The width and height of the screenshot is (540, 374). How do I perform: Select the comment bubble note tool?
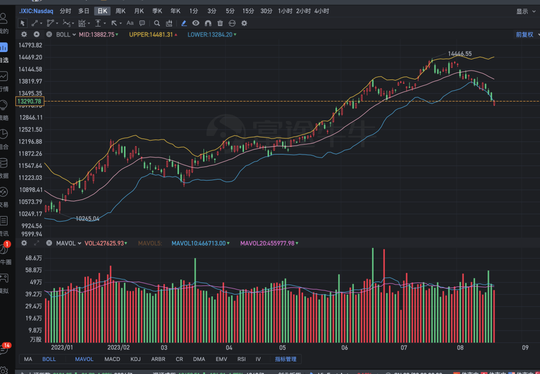[142, 23]
